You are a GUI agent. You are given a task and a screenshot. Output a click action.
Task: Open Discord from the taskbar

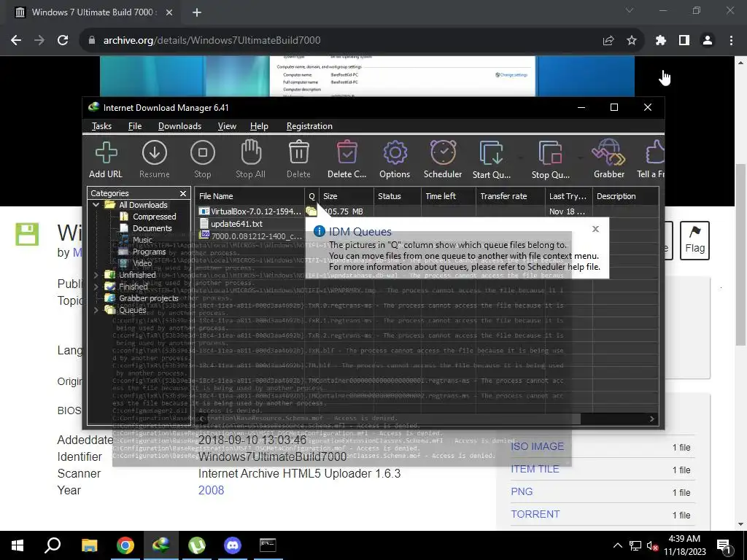point(233,545)
